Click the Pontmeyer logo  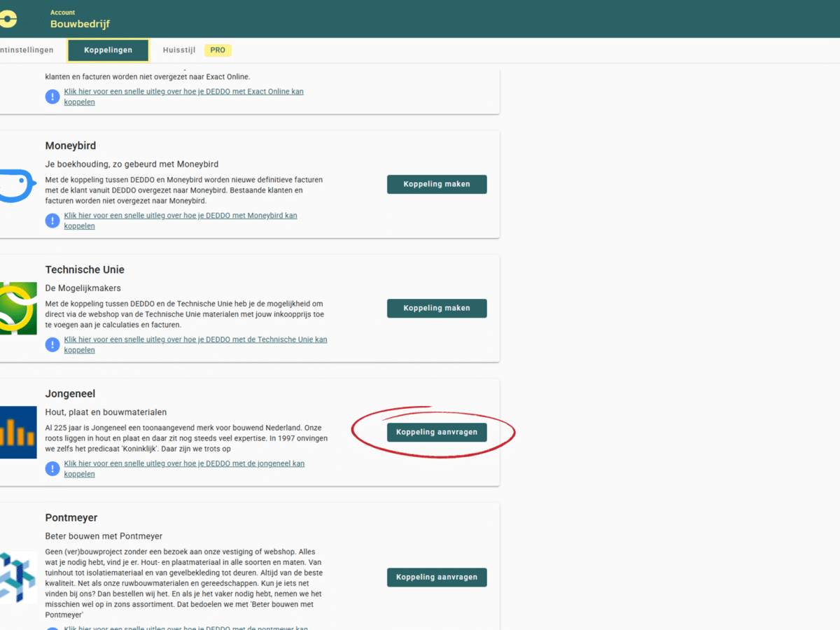tap(18, 577)
